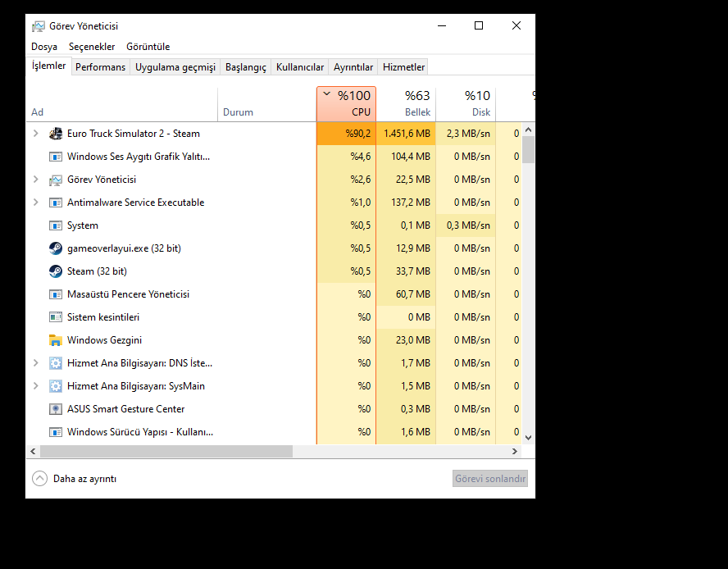Switch to the Başlangıç tab

pyautogui.click(x=246, y=67)
